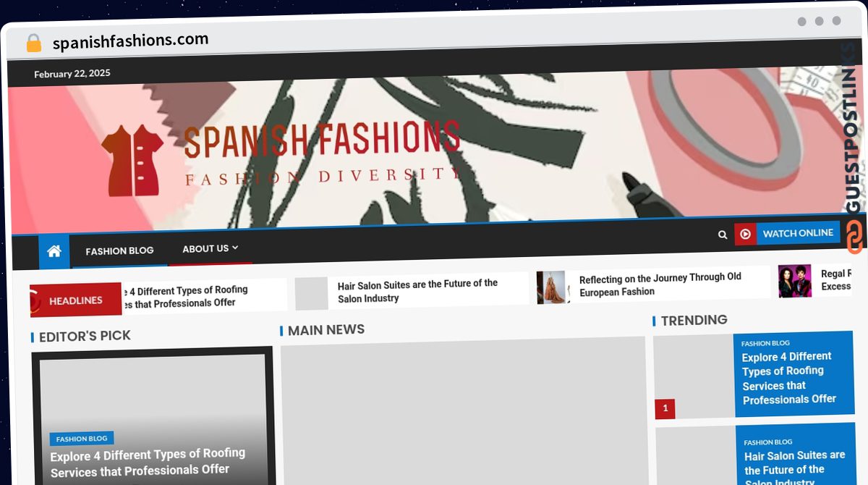Click the home icon in navigation bar
The image size is (868, 485).
pos(54,251)
